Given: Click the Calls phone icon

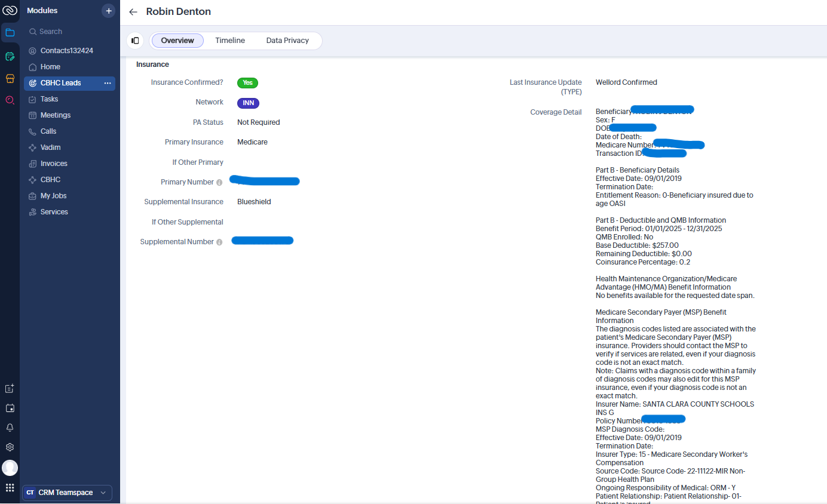Looking at the screenshot, I should tap(33, 131).
